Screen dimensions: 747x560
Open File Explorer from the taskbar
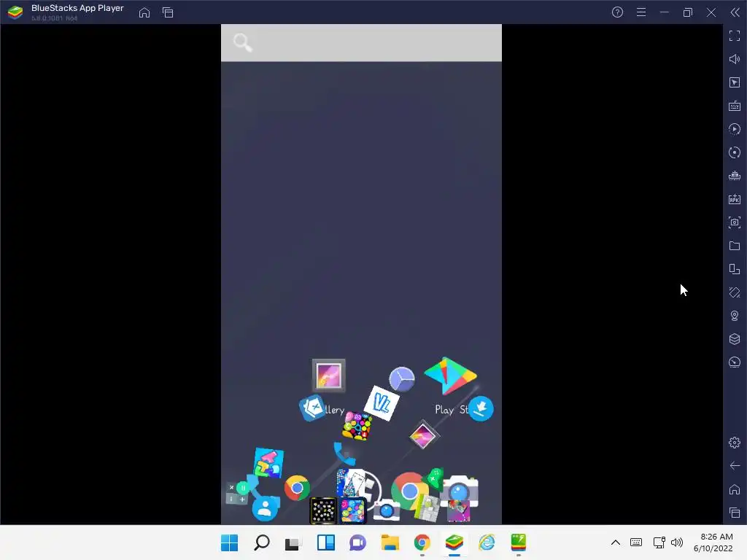pos(390,542)
